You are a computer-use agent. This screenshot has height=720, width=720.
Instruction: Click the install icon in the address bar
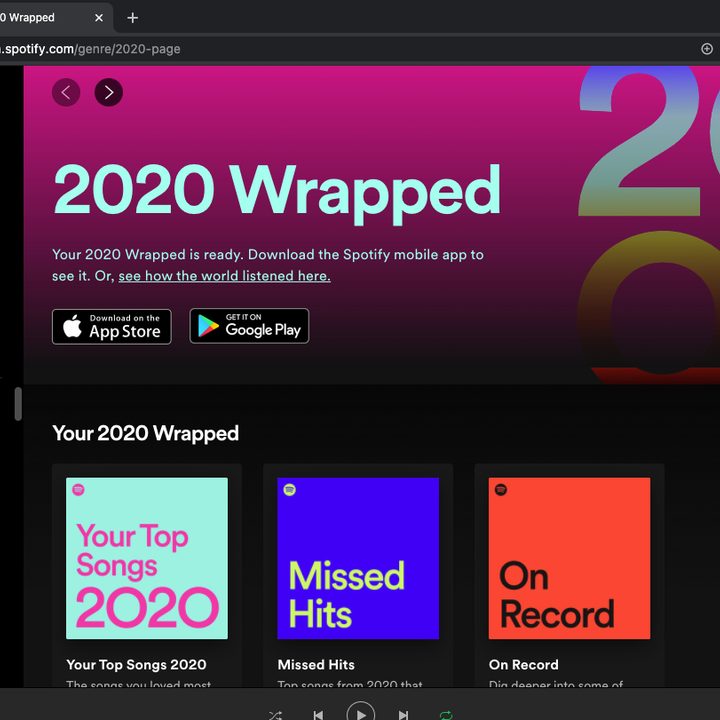click(x=707, y=49)
